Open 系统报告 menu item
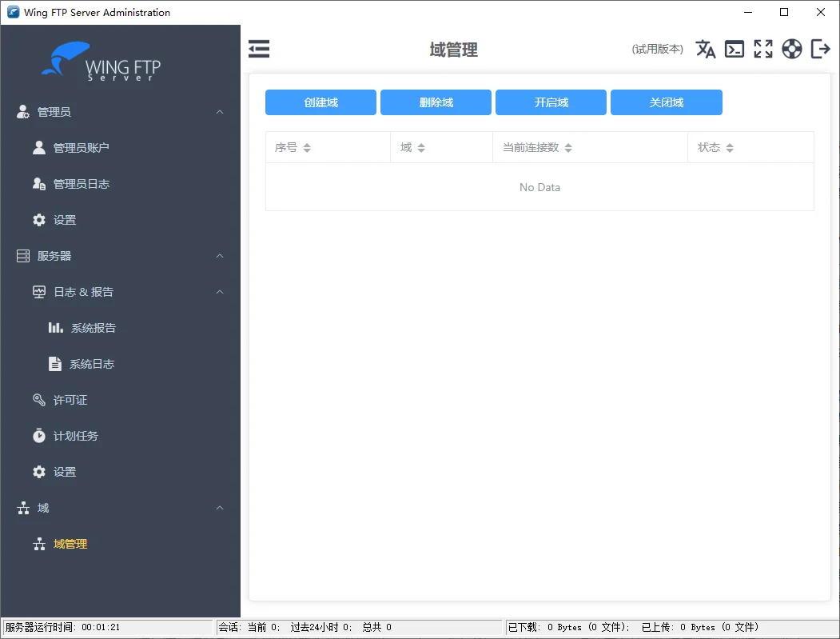 tap(120, 328)
